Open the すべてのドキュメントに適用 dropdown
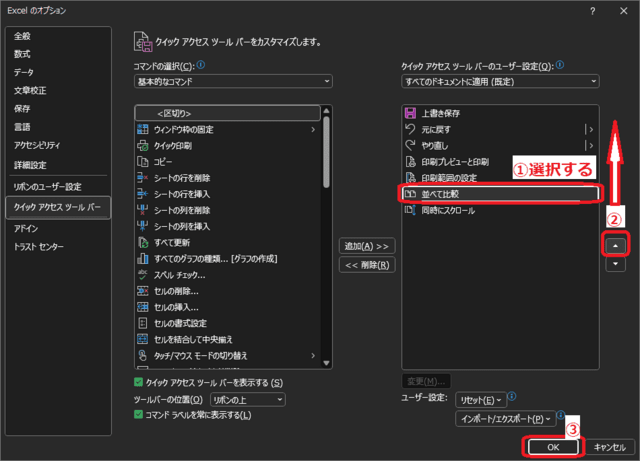This screenshot has height=461, width=640. point(498,81)
